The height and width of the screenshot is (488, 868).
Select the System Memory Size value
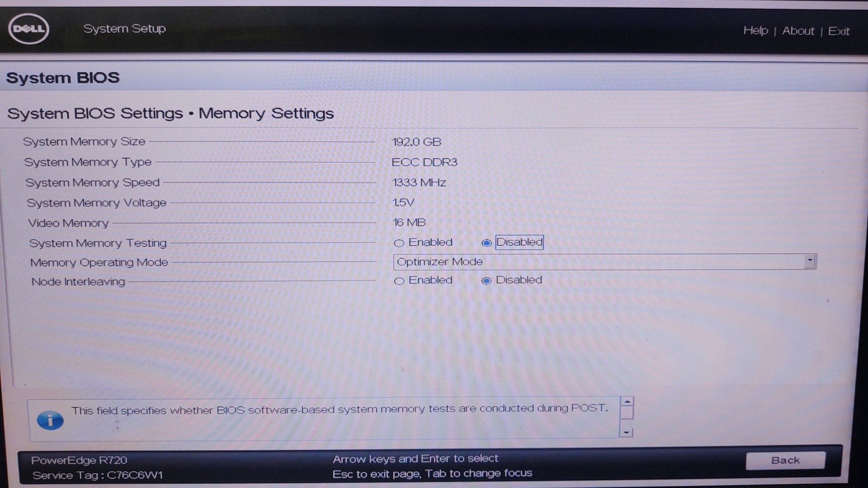pos(416,142)
